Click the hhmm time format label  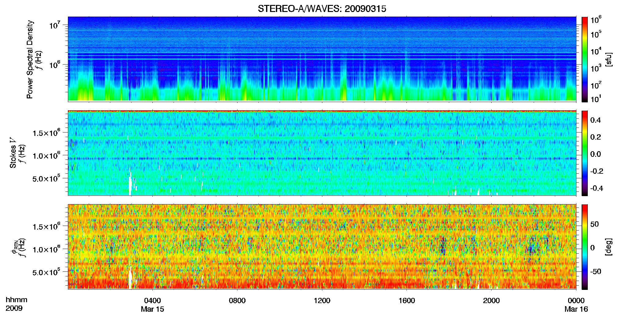pos(16,300)
